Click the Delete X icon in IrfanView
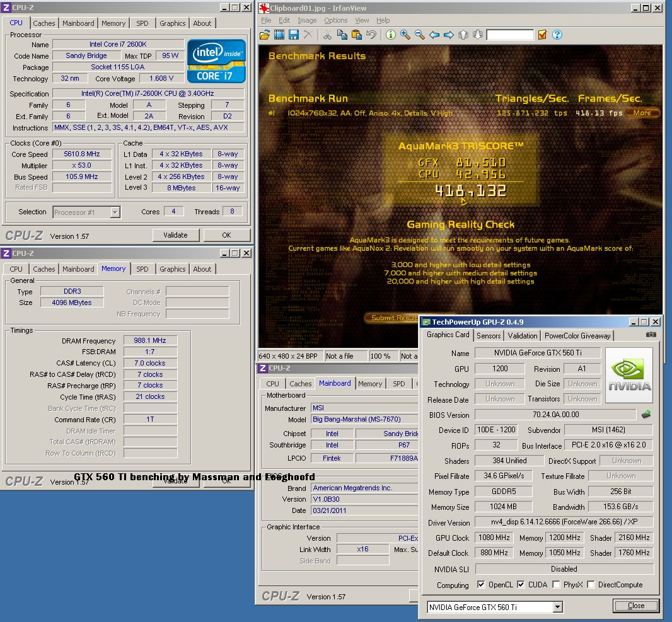 coord(308,35)
